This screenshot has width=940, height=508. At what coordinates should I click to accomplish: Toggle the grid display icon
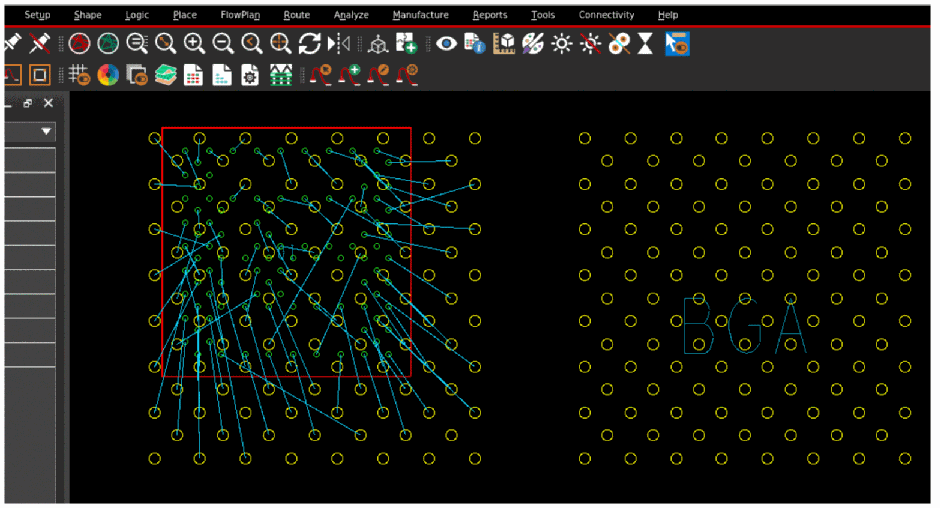point(79,75)
